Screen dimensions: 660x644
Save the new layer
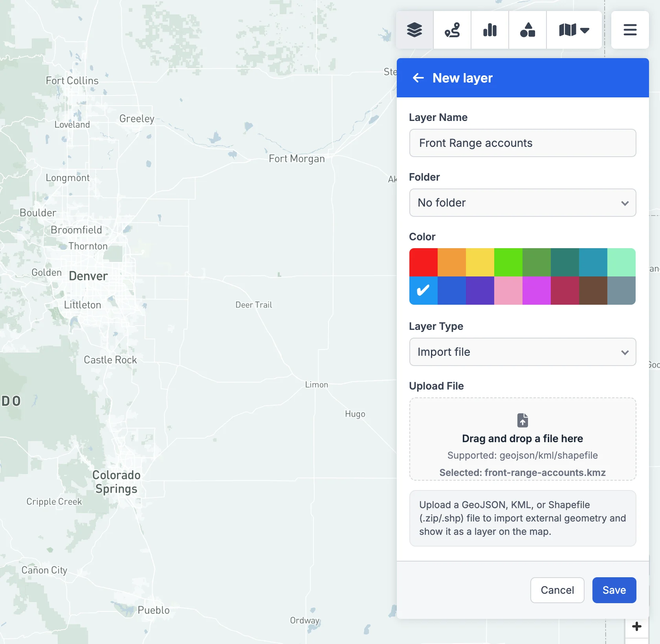tap(614, 590)
